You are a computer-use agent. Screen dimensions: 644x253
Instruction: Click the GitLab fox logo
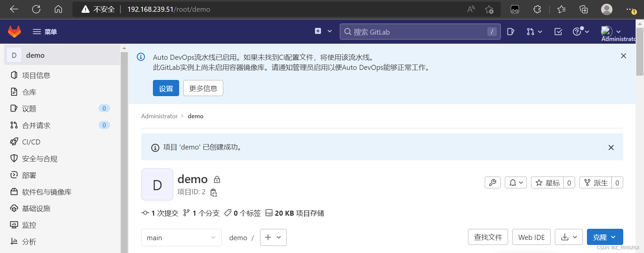[14, 32]
